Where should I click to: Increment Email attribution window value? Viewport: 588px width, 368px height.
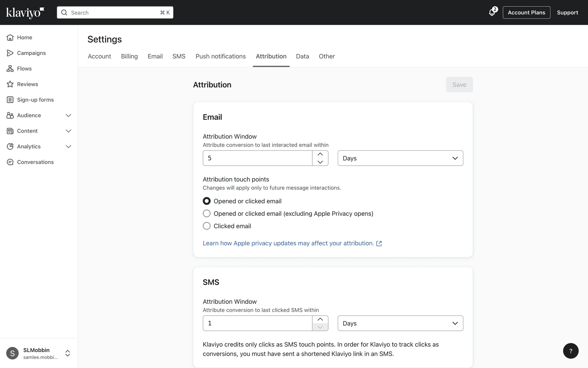click(320, 154)
